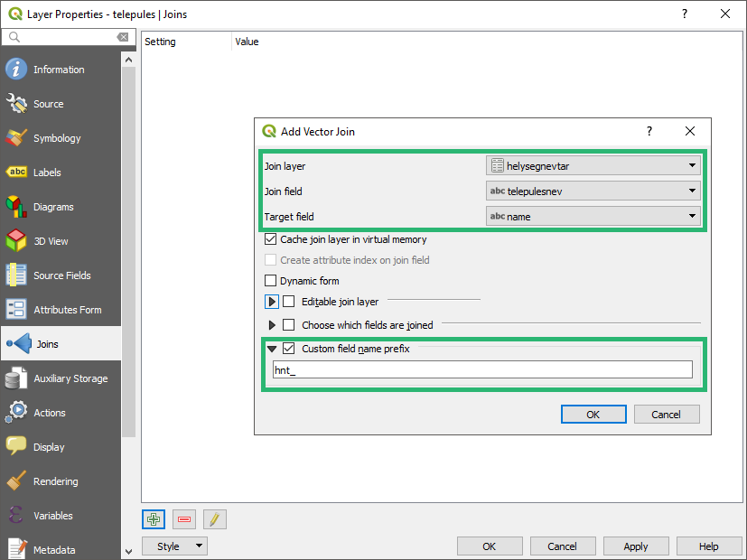Enable the Editable join layer checkbox
747x560 pixels.
click(289, 302)
